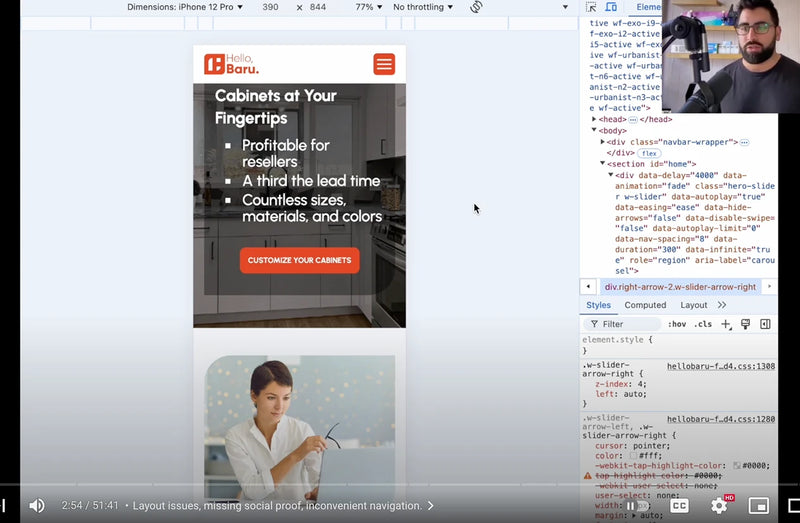Screen dimensions: 800x523
Task: Open YouTube settings gear icon
Action: pos(719,506)
